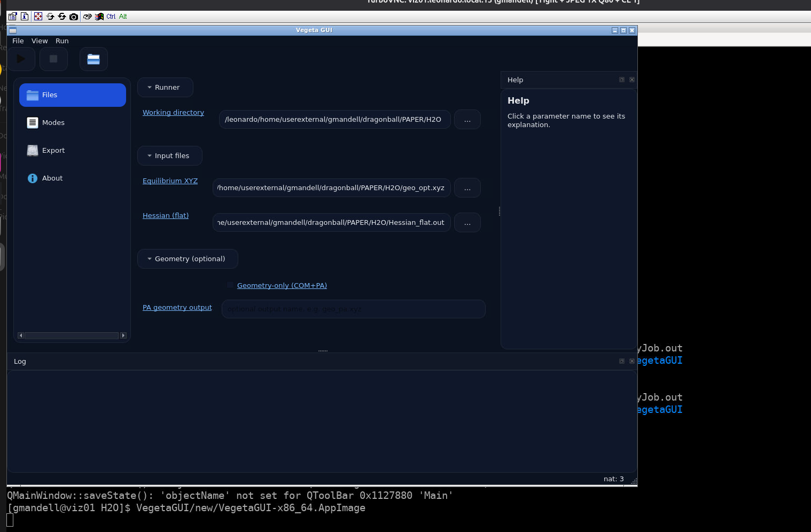Send Ctrl-Alt-Del via TurboVNC toolbar
Viewport: 811px width, 532px height.
coord(87,17)
